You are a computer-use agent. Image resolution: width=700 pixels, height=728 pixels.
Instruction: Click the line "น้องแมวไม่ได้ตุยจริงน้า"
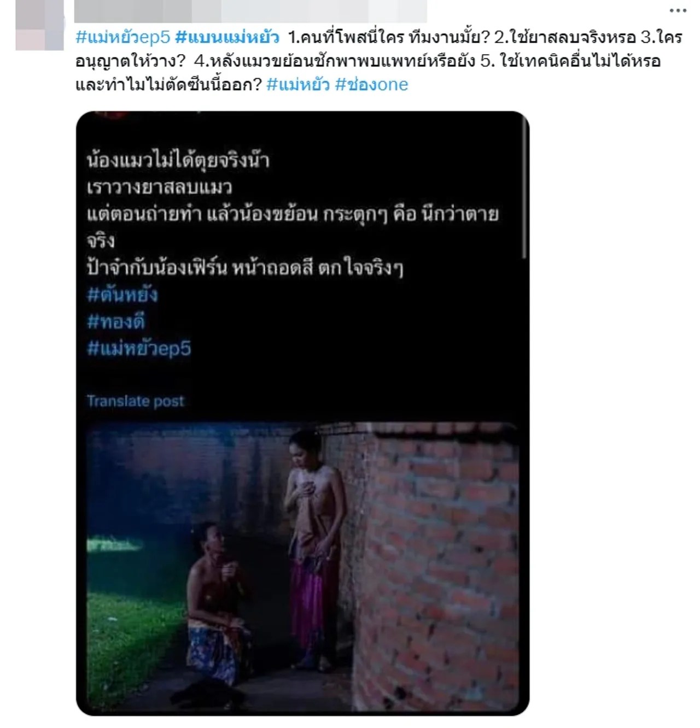coord(178,161)
